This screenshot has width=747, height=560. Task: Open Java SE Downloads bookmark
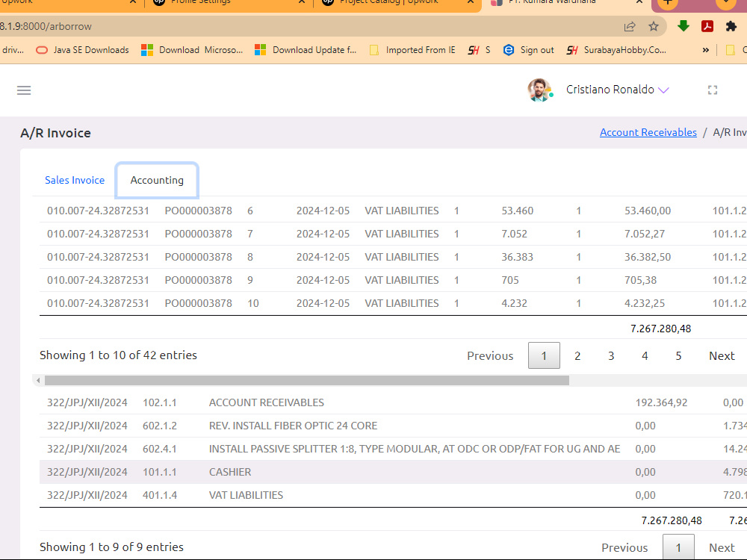coord(83,50)
